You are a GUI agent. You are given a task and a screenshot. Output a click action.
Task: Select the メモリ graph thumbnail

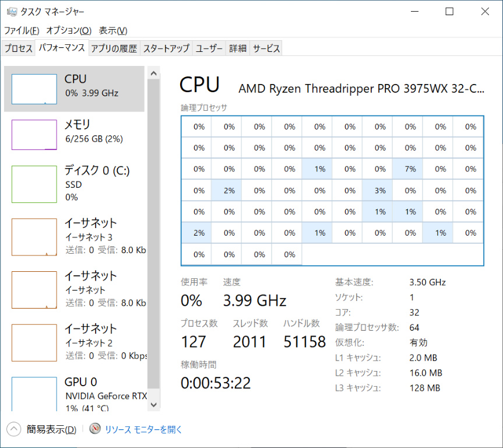[x=34, y=135]
